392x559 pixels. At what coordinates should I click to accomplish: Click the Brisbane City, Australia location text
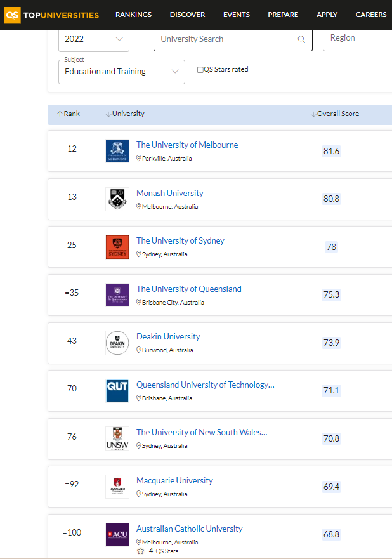coord(173,302)
